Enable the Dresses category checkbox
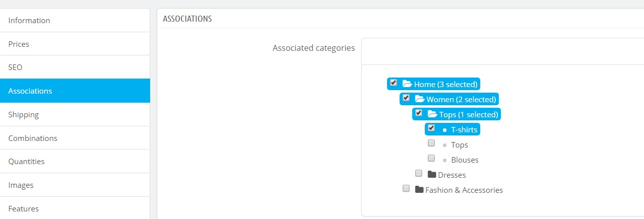644x219 pixels. 419,173
